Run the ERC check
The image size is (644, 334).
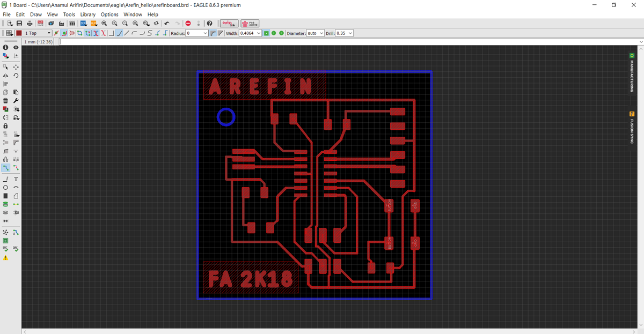[5, 249]
